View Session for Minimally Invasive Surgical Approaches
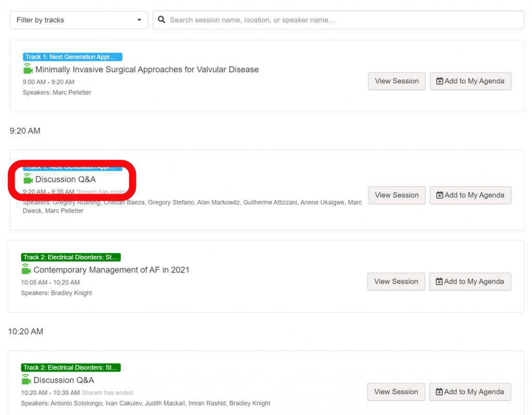Screen dimensions: 532x415 click(396, 81)
